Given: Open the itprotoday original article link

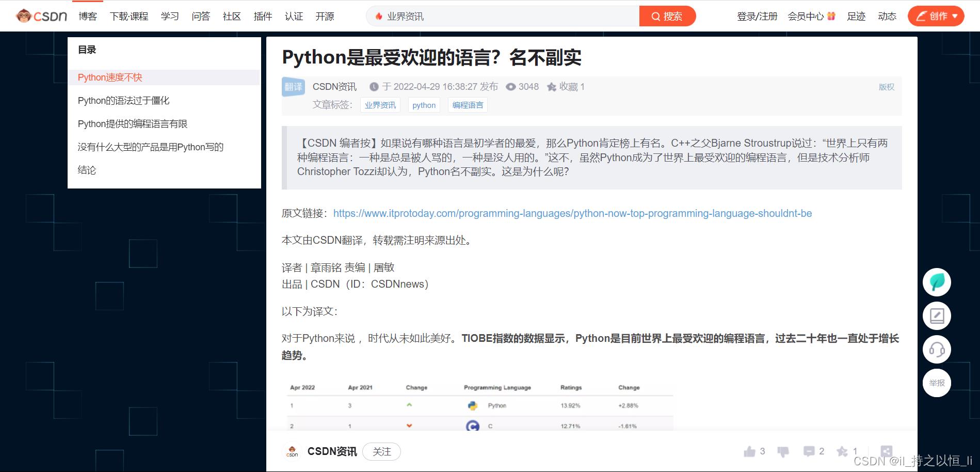Looking at the screenshot, I should click(x=572, y=213).
